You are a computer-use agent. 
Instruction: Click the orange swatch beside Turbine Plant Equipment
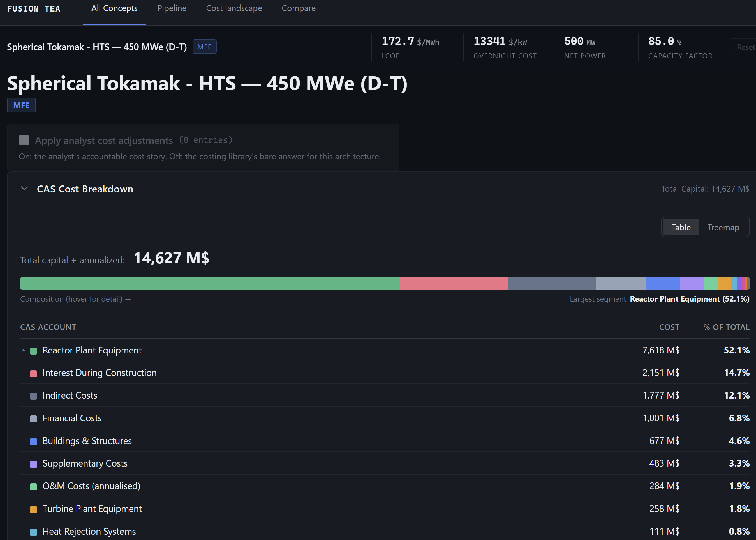pos(33,509)
